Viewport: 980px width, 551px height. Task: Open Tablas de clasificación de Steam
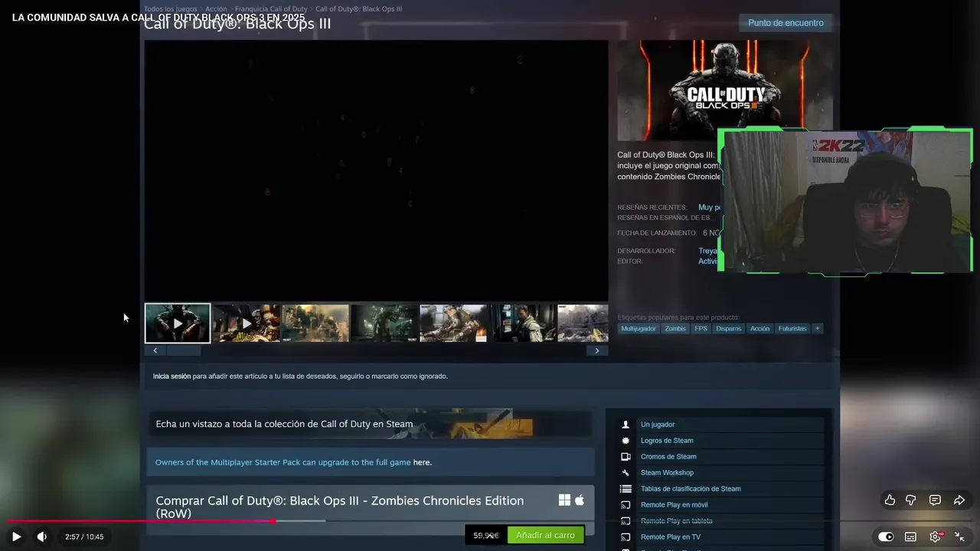[691, 489]
